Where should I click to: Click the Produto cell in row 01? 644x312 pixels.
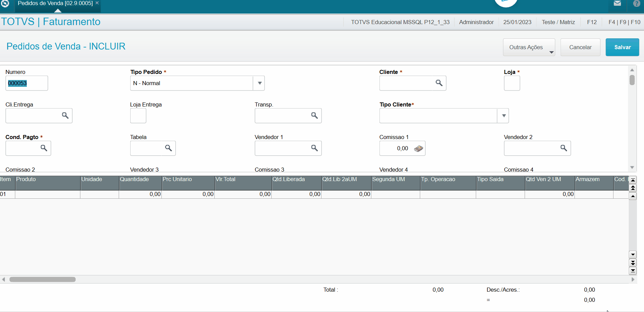point(47,194)
